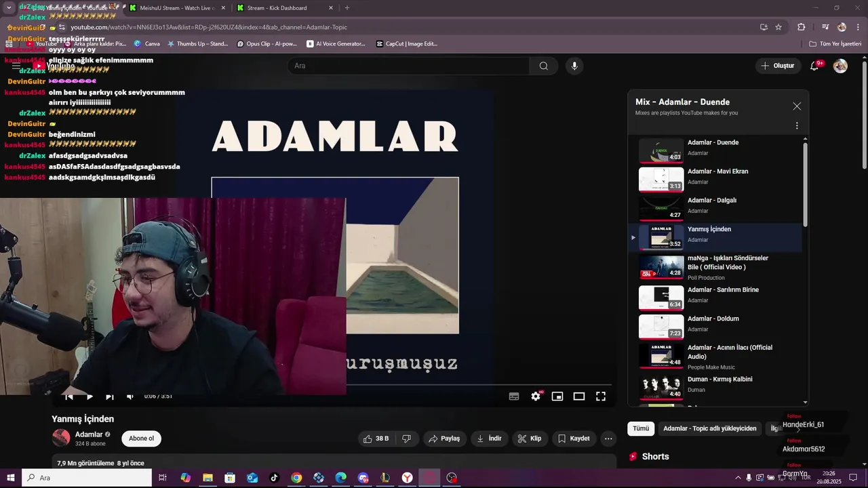
Task: Toggle subtitles on the player
Action: pos(514,396)
